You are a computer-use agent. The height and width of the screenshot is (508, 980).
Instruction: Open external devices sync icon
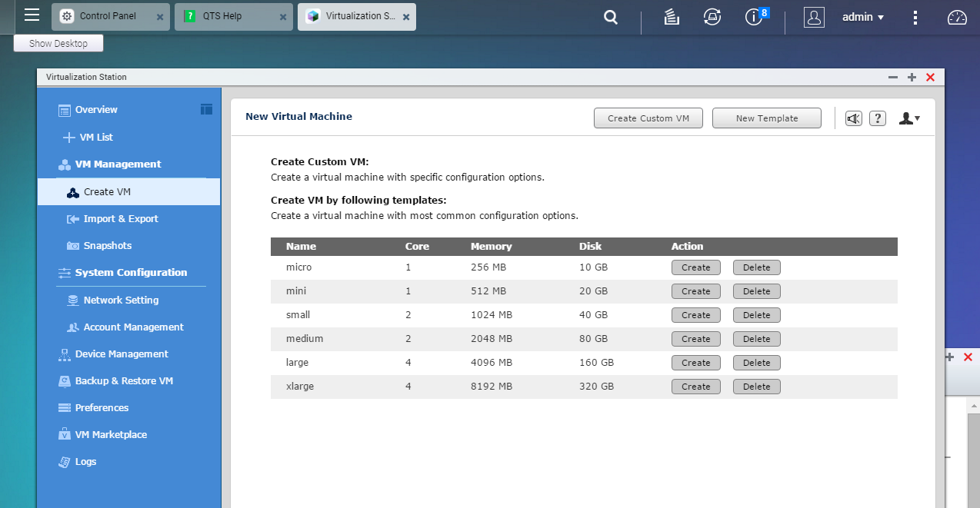(x=712, y=17)
